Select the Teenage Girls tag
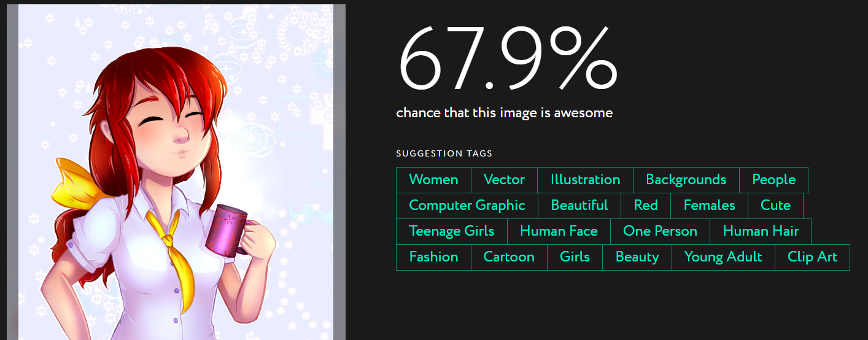Screen dimensions: 868x340 point(452,231)
